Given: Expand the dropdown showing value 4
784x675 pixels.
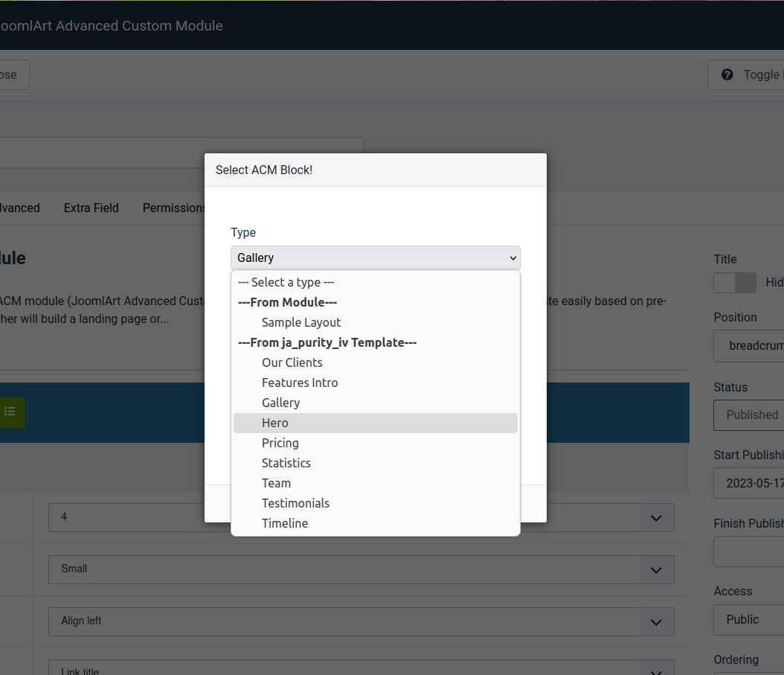Looking at the screenshot, I should click(656, 517).
